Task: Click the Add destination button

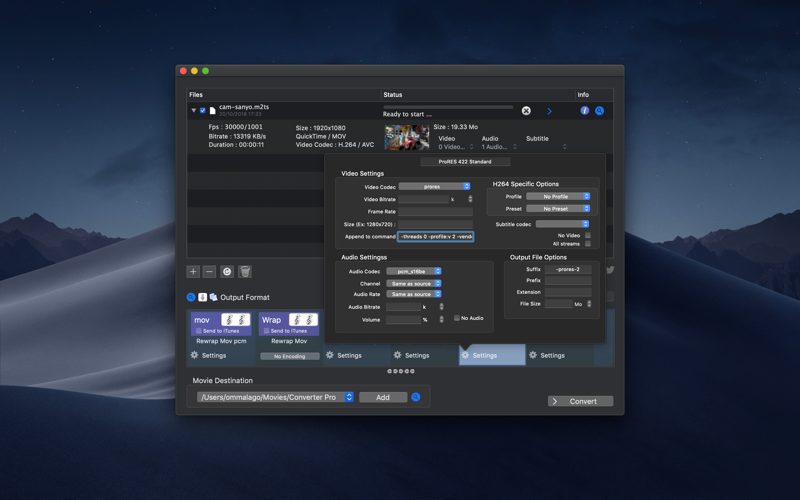Action: coord(383,397)
